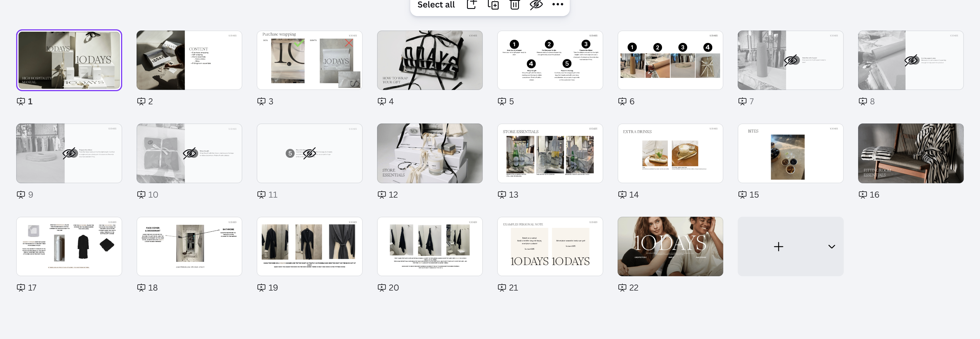The image size is (980, 339).
Task: Click notes icon beside page 22
Action: (x=622, y=288)
